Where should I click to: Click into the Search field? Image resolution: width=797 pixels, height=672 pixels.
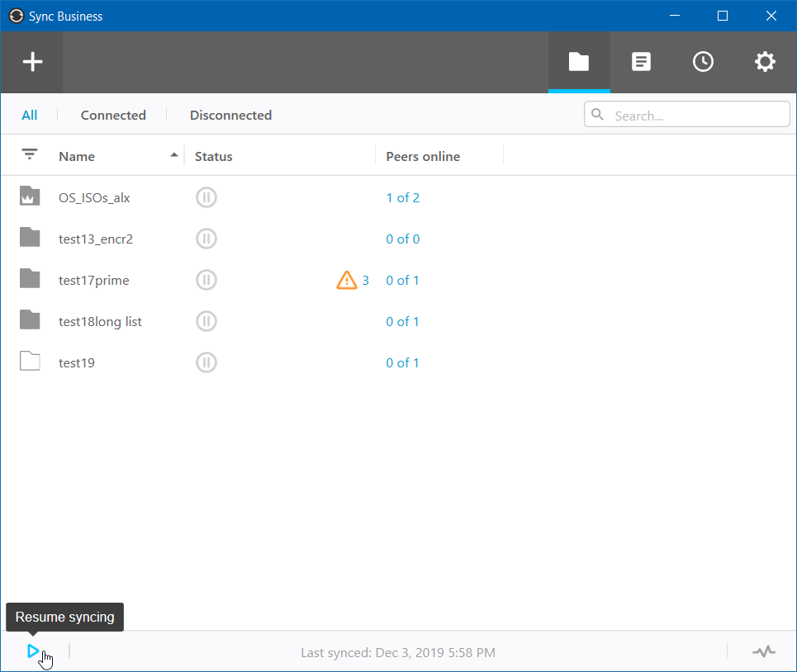[x=686, y=114]
